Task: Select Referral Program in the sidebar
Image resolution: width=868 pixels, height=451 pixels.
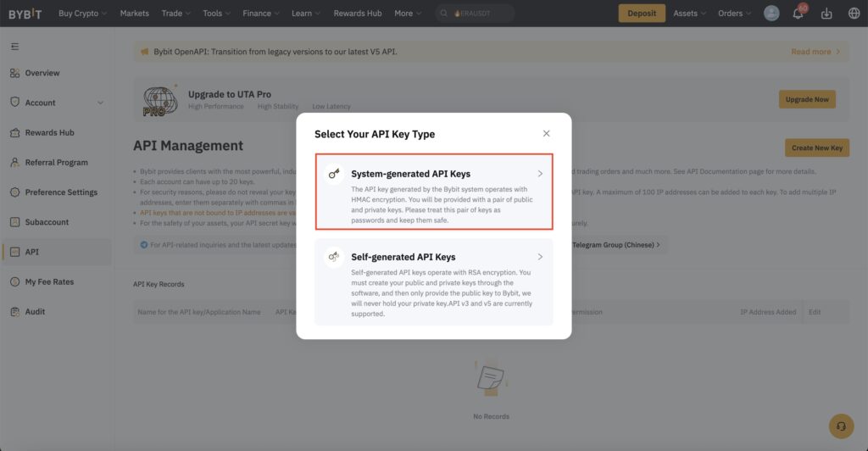Action: click(57, 162)
